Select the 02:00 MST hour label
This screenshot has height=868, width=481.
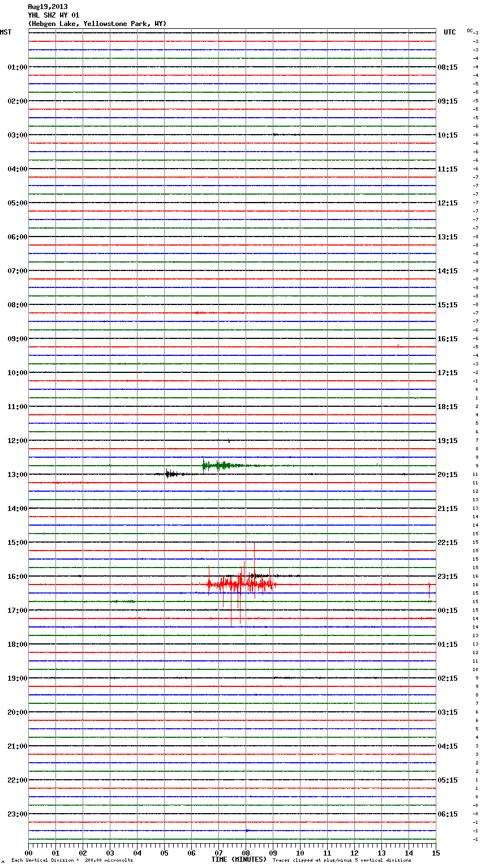[x=18, y=101]
